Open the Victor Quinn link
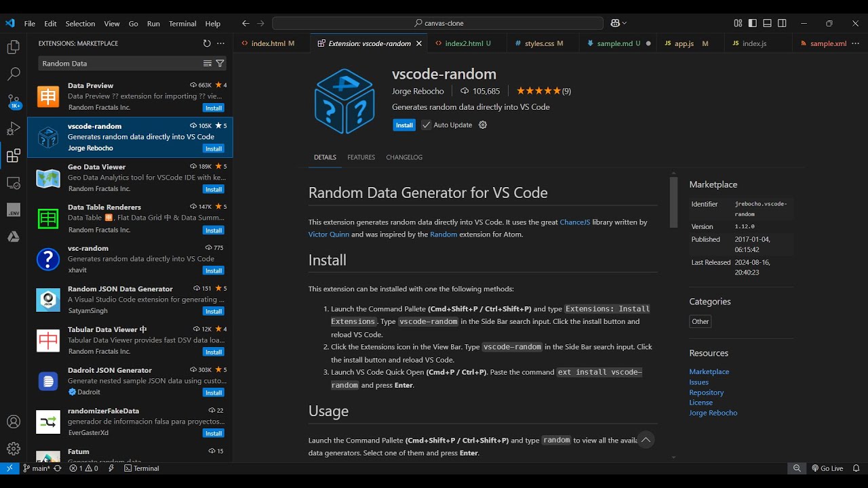The image size is (868, 488). [329, 235]
